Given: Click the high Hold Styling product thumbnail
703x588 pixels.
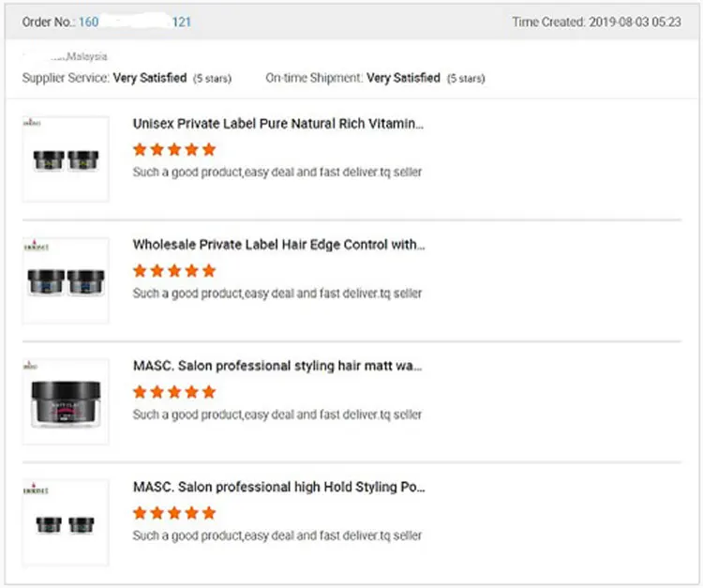Looking at the screenshot, I should pyautogui.click(x=66, y=522).
